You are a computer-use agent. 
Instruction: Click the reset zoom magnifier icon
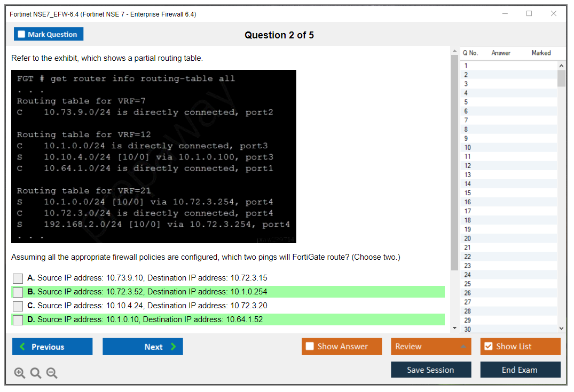pos(36,373)
